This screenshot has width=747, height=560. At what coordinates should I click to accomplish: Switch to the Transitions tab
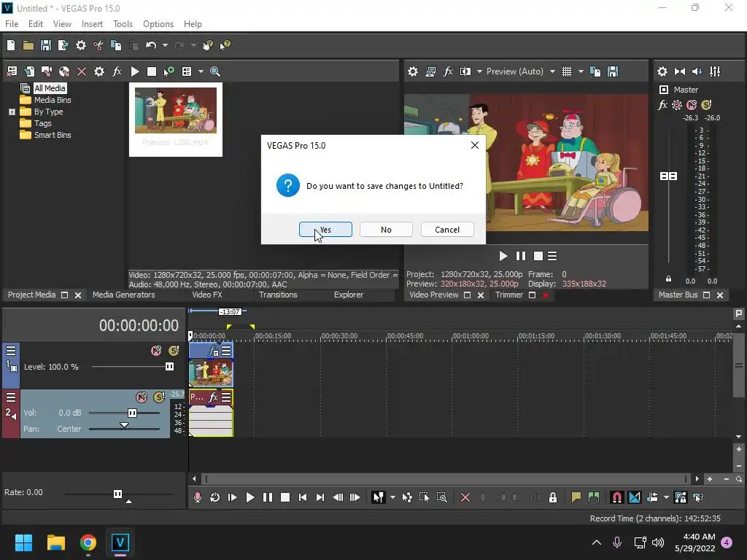(278, 295)
